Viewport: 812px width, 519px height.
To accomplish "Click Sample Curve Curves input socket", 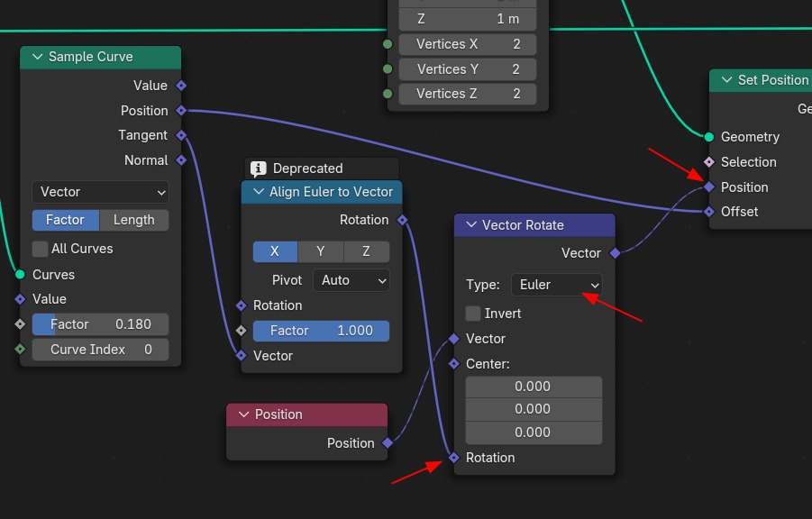I will (20, 274).
